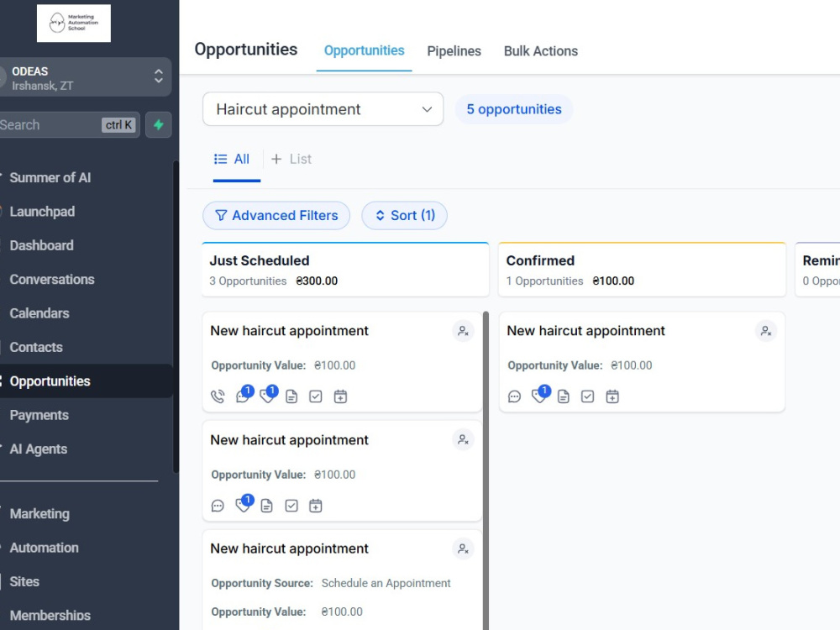Open Advanced Filters
Screen dimensions: 840x630
point(276,215)
